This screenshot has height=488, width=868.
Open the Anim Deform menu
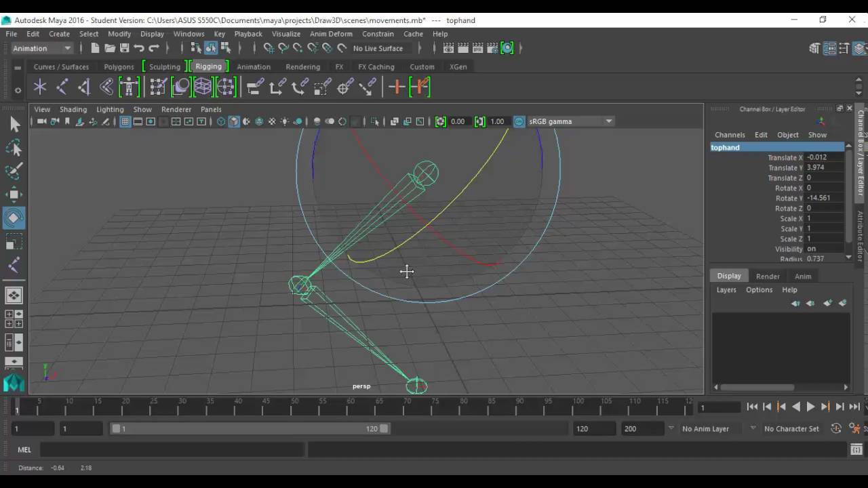point(331,34)
